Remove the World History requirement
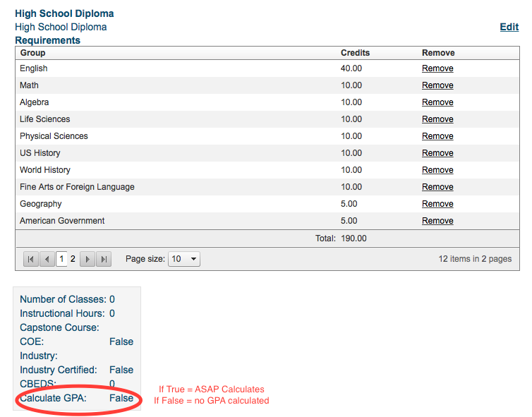This screenshot has width=532, height=417. click(x=437, y=170)
